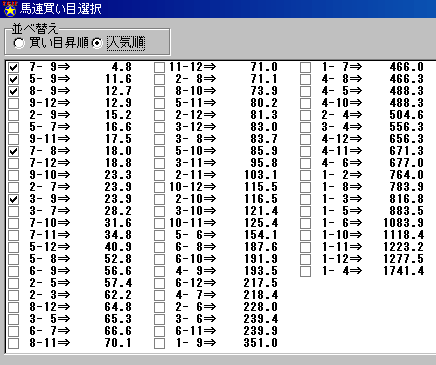Check the 3-12 bet checkbox
This screenshot has width=436, height=365.
[159, 127]
